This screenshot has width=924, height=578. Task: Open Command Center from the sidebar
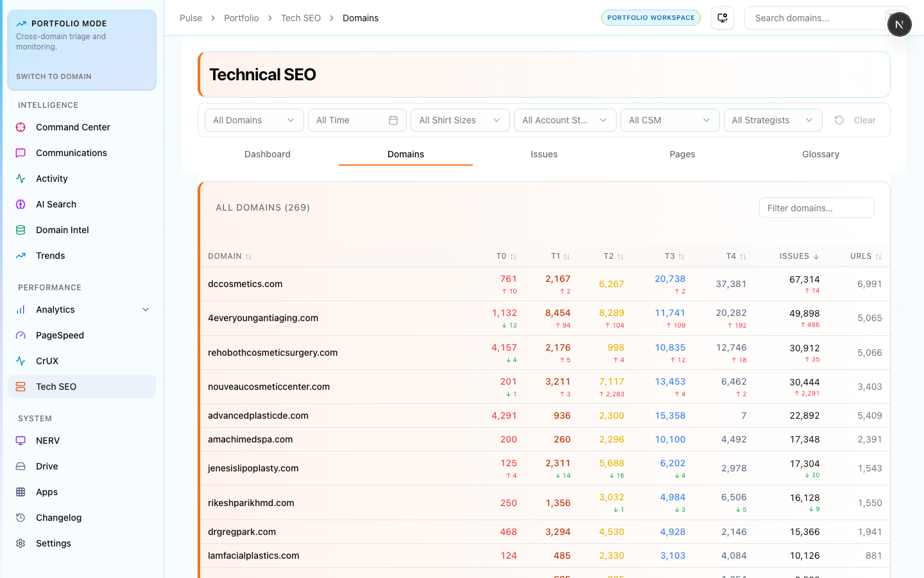pyautogui.click(x=73, y=127)
